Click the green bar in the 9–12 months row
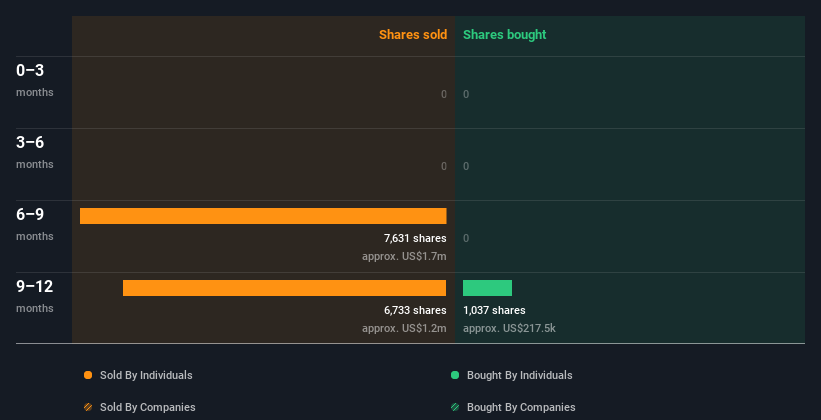The width and height of the screenshot is (821, 420). click(487, 288)
